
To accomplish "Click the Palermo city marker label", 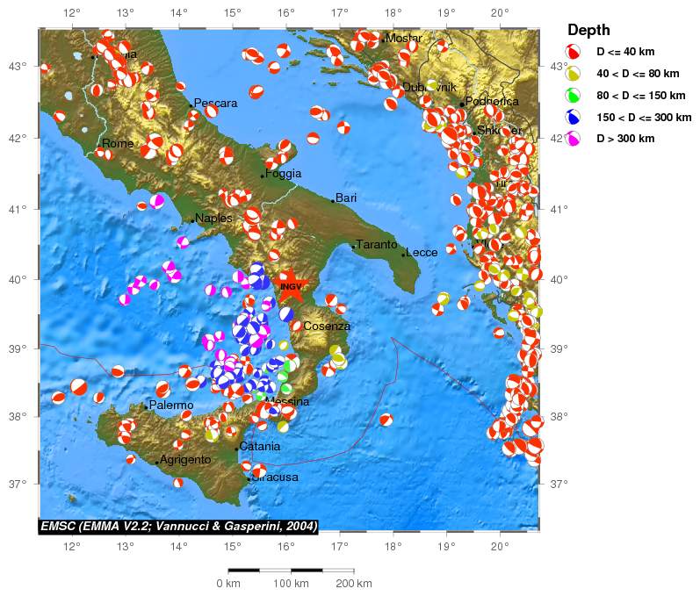I will tap(170, 406).
